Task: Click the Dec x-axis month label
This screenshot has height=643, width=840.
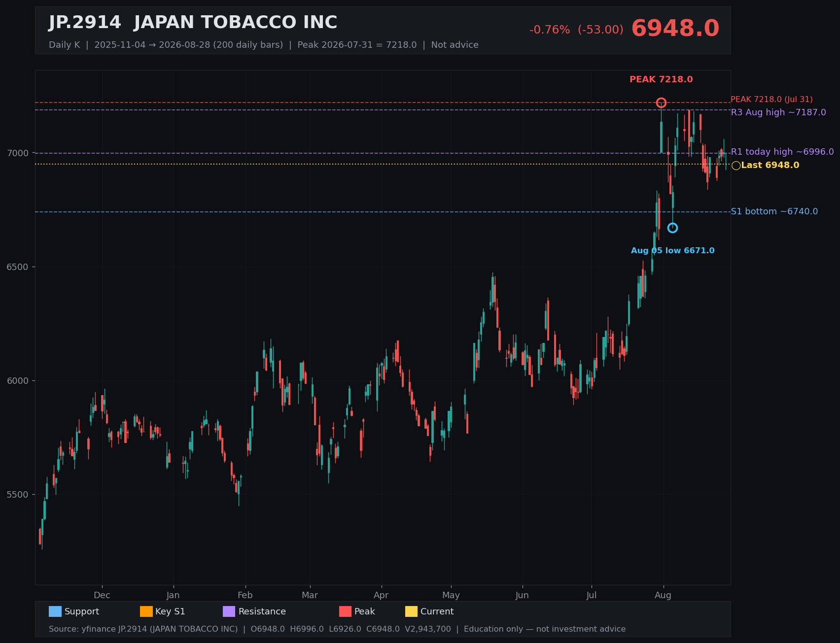Action: 102,595
